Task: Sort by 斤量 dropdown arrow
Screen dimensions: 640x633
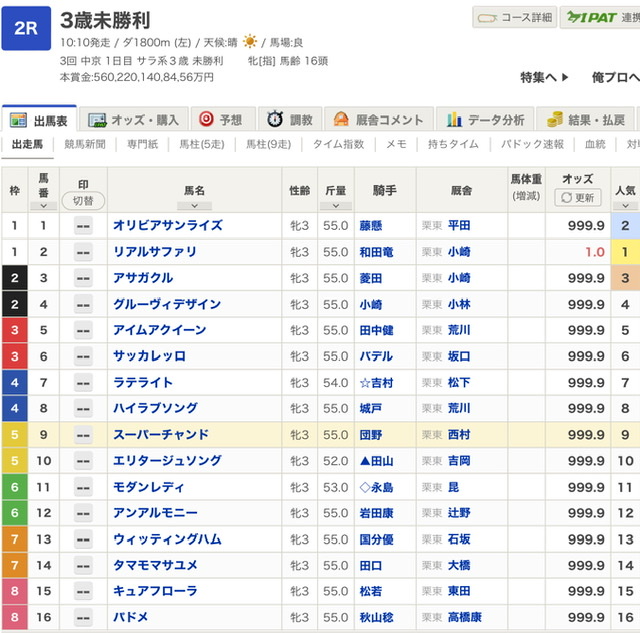Action: (x=335, y=205)
